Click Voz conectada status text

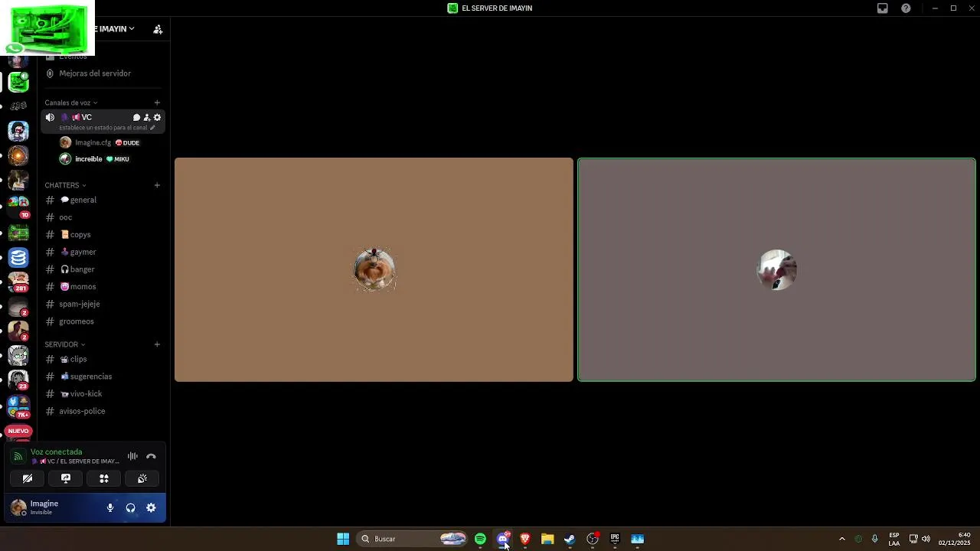point(56,452)
